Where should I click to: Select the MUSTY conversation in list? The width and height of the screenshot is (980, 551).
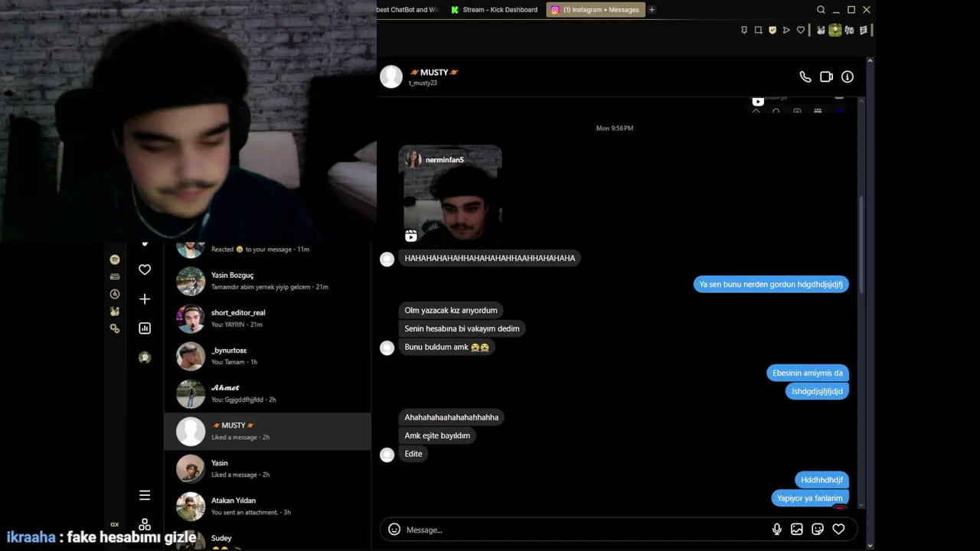(x=267, y=431)
